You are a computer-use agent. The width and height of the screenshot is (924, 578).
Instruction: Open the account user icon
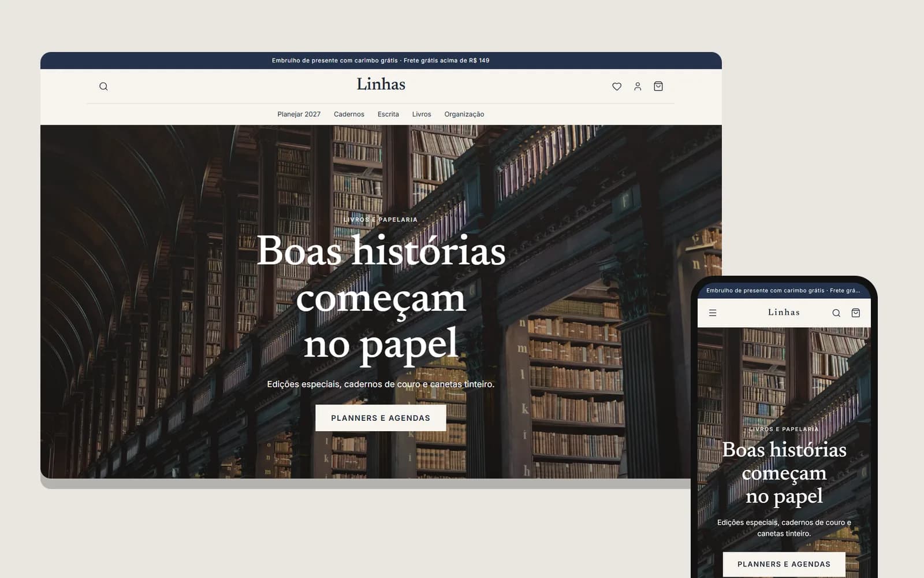638,86
